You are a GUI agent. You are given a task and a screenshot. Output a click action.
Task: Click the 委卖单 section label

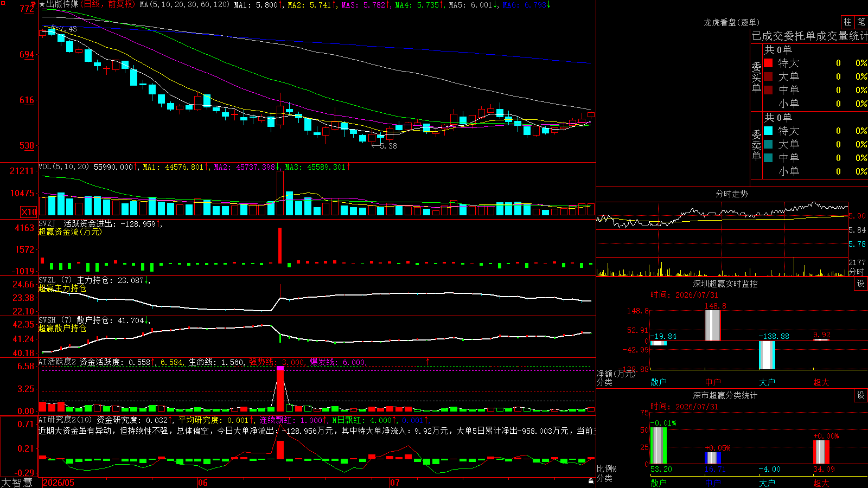pyautogui.click(x=756, y=145)
